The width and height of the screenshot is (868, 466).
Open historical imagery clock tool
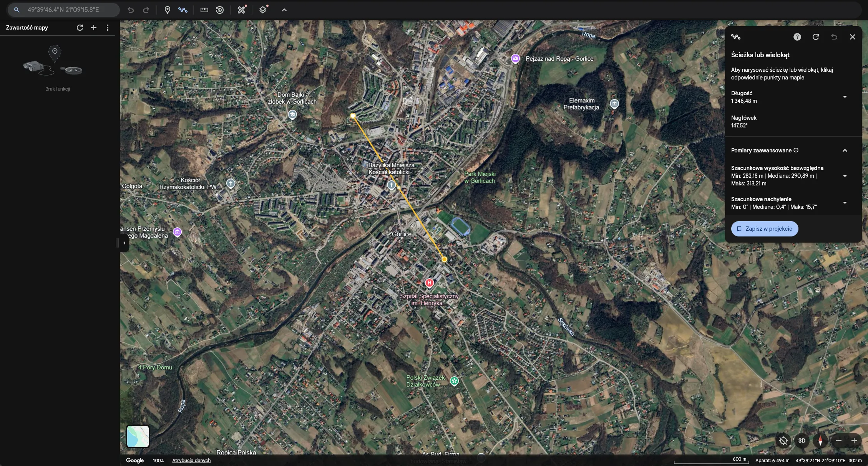[x=220, y=10]
